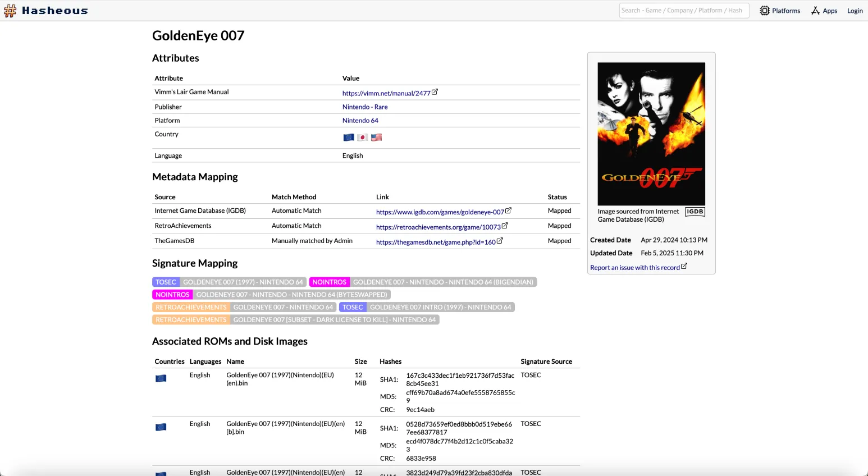
Task: Click the Hashes column header
Action: [x=391, y=361]
